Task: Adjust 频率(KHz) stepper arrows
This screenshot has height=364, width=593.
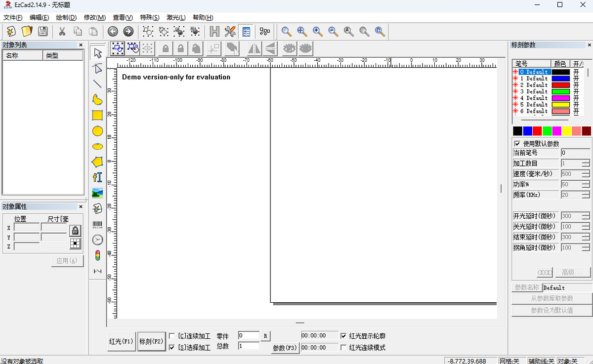Action: click(x=586, y=195)
